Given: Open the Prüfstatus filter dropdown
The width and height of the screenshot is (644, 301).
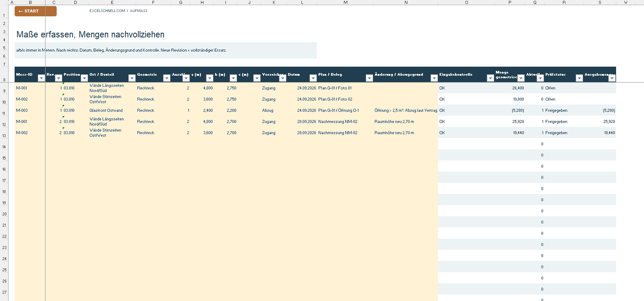Looking at the screenshot, I should (x=579, y=78).
